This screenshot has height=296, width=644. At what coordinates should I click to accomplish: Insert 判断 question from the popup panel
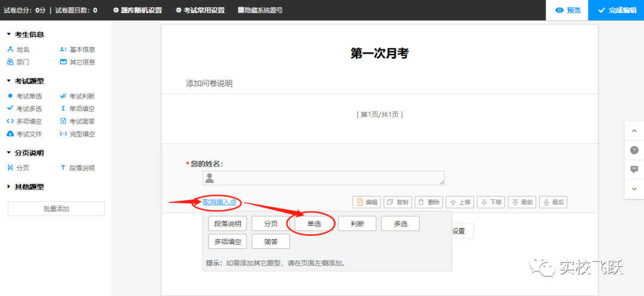tap(357, 224)
